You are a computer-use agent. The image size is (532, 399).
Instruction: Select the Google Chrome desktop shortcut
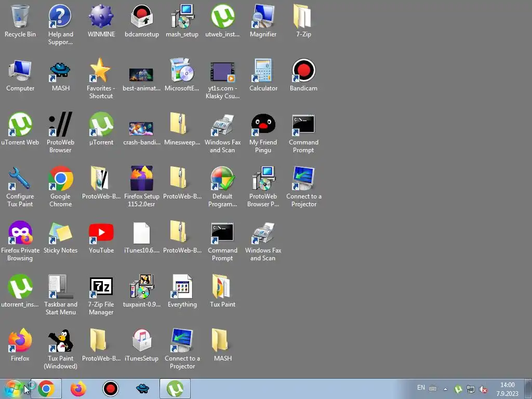tap(60, 187)
